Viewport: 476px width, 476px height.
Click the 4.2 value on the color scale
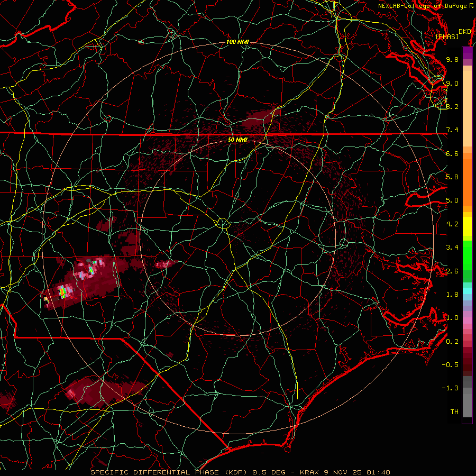[452, 224]
